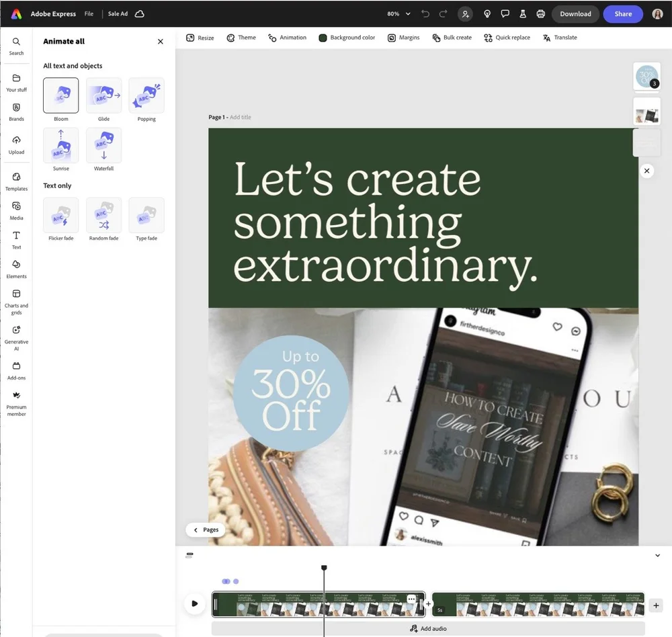Open Charts and grids panel
The width and height of the screenshot is (672, 637).
click(x=16, y=302)
